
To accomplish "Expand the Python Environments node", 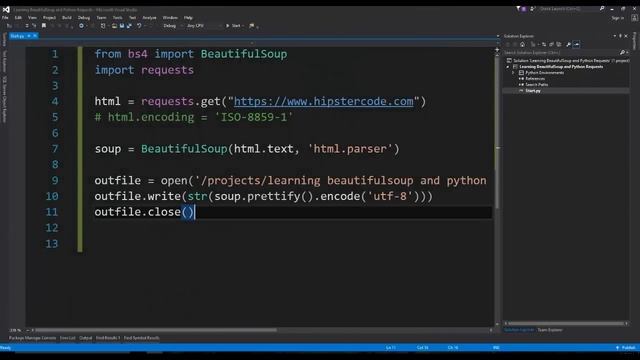I will tap(513, 73).
